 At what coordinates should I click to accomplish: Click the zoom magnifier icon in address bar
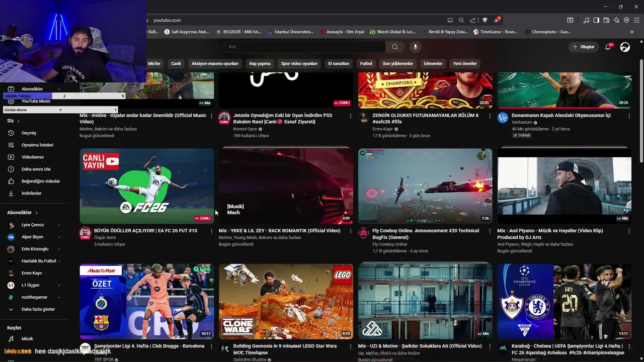[461, 20]
